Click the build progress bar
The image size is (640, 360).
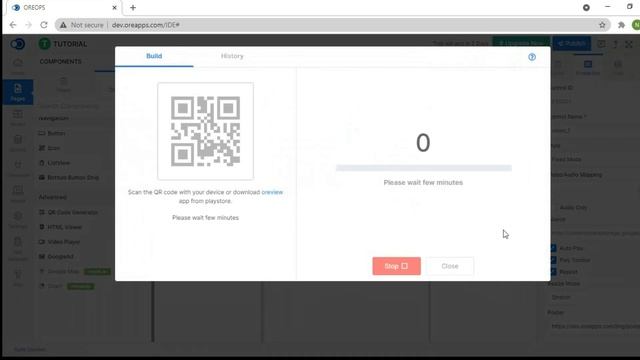(x=423, y=168)
